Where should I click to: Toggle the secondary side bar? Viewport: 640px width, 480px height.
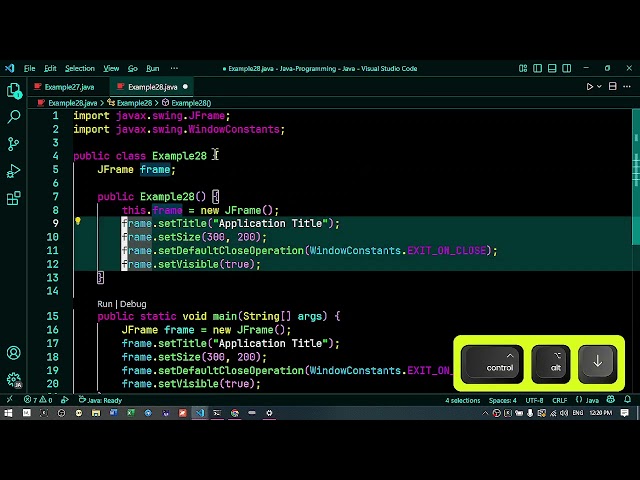567,68
